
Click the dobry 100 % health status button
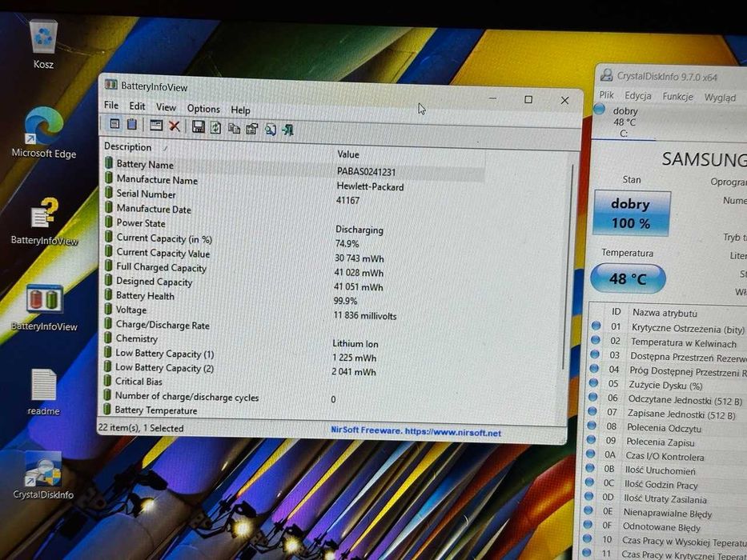coord(632,213)
